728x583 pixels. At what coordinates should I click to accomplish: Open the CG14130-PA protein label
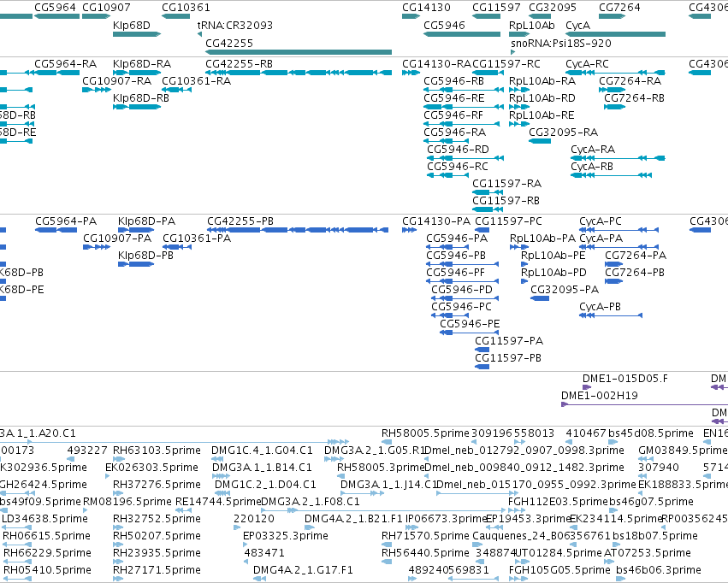coord(436,221)
